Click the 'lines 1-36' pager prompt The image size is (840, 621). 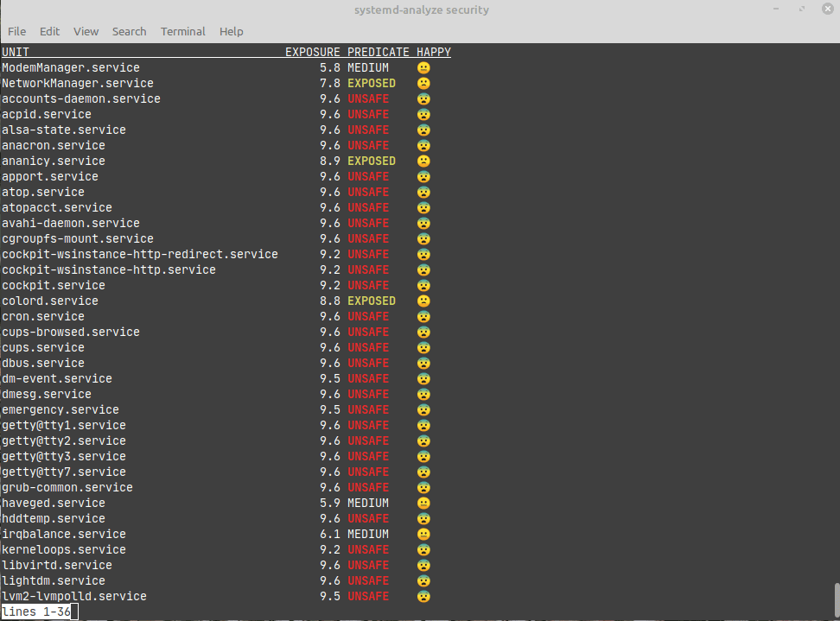(x=36, y=611)
